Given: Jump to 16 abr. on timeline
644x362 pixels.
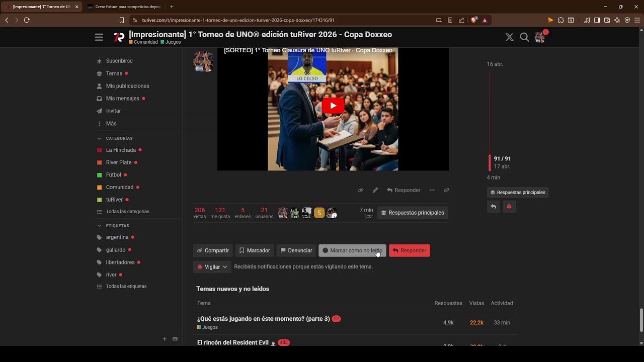Looking at the screenshot, I should (495, 64).
